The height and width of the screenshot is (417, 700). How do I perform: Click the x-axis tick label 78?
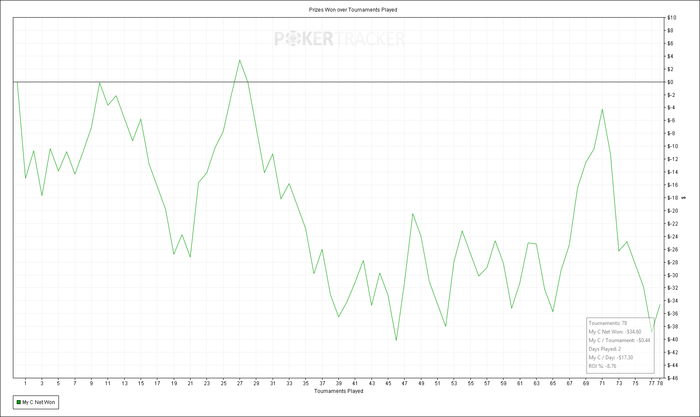660,383
